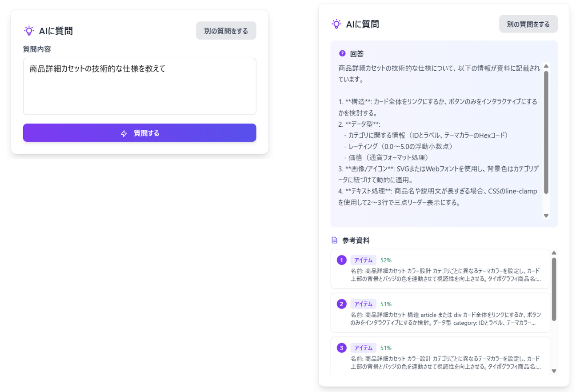Click the reference list scroll-up arrow
Viewport: 580px width, 392px height.
click(554, 253)
